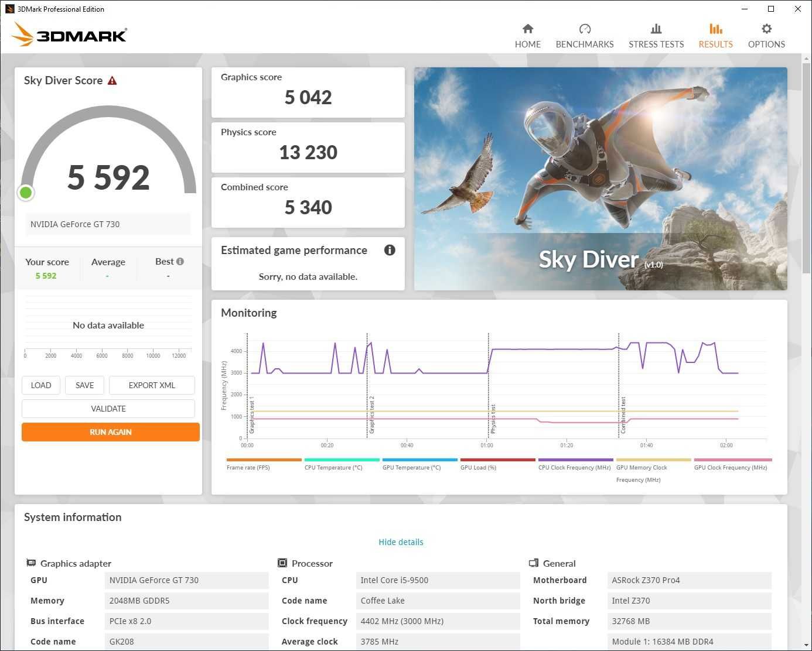Open OPTIONS via gear icon
This screenshot has width=812, height=651.
click(766, 29)
